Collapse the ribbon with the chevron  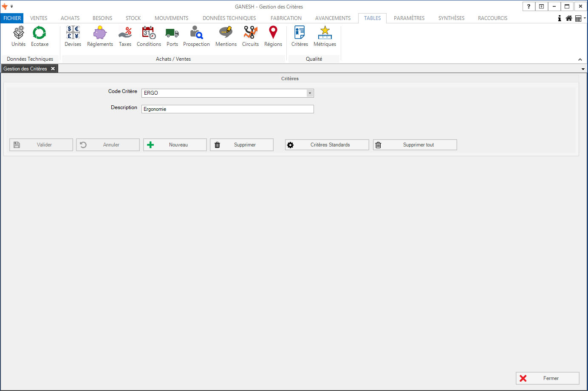pyautogui.click(x=580, y=59)
